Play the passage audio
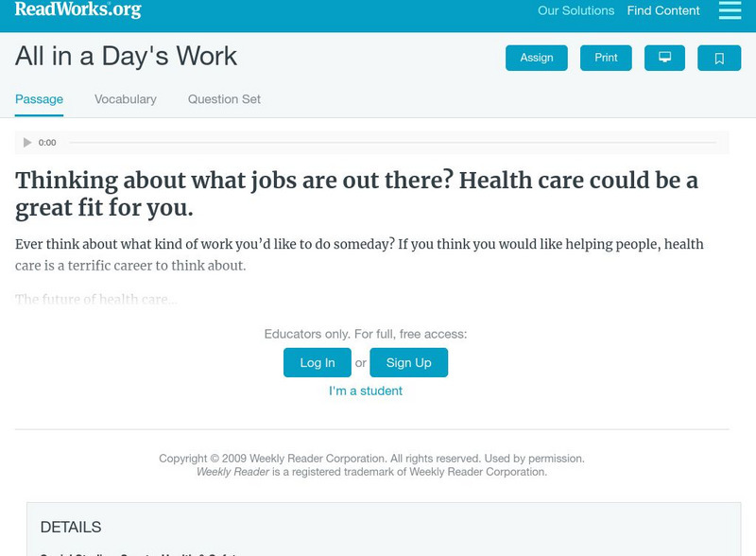This screenshot has height=556, width=756. point(27,143)
